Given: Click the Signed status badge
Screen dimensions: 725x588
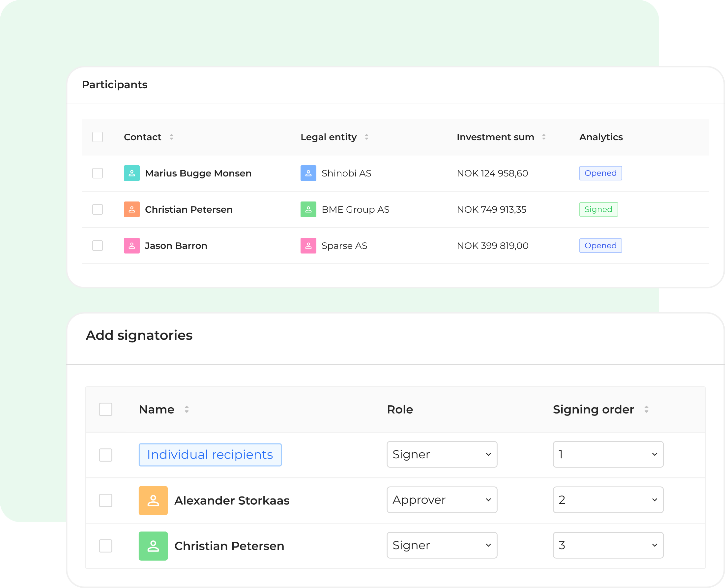Looking at the screenshot, I should coord(598,209).
